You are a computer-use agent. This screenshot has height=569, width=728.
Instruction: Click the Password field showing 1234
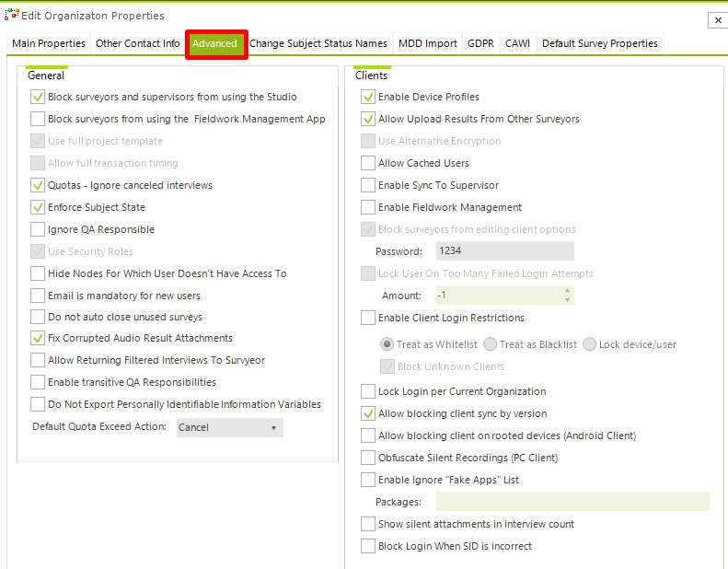(x=505, y=250)
